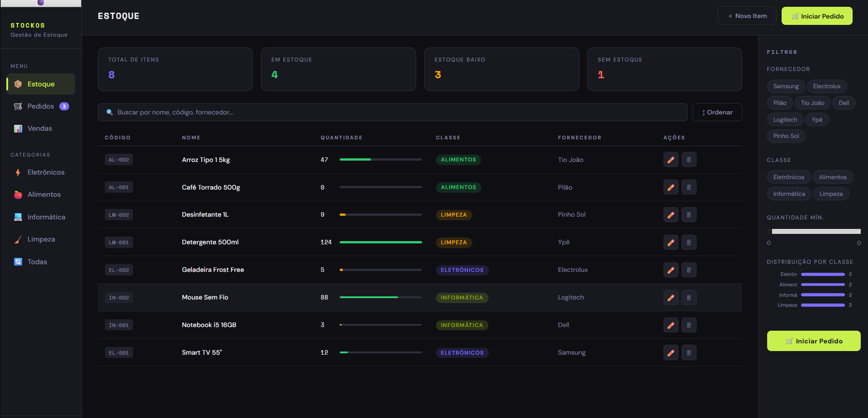The height and width of the screenshot is (418, 868).
Task: Edit the Geladeira Frost Free row
Action: tap(671, 270)
